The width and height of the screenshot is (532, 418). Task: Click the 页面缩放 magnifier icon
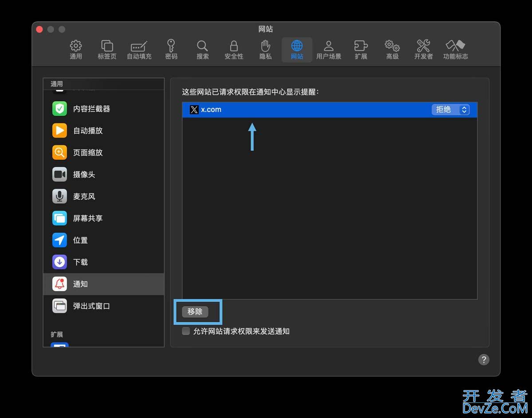pos(59,152)
